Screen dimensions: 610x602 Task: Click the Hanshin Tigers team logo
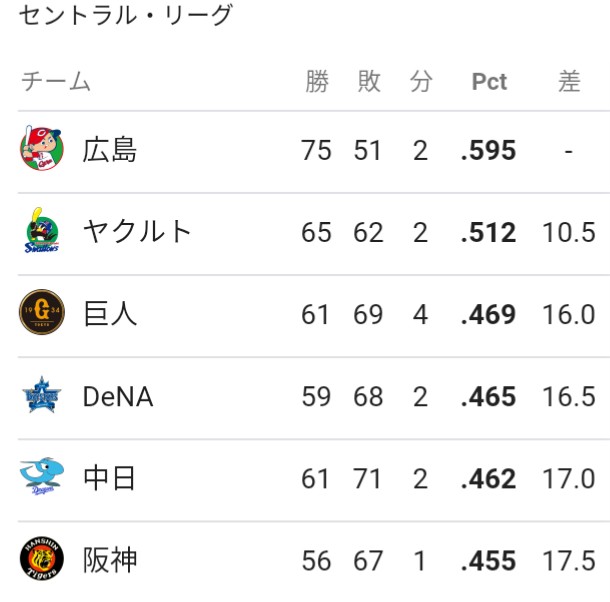coord(42,558)
